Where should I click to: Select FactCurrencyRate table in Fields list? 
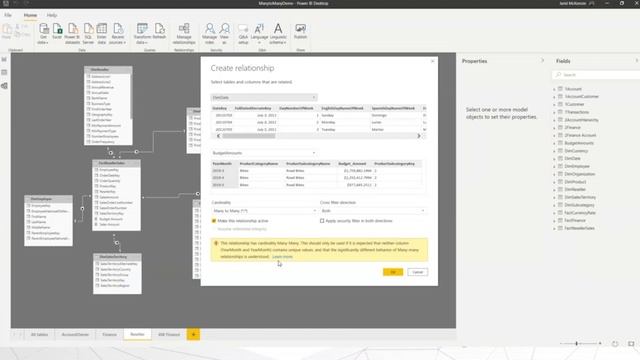pos(580,213)
